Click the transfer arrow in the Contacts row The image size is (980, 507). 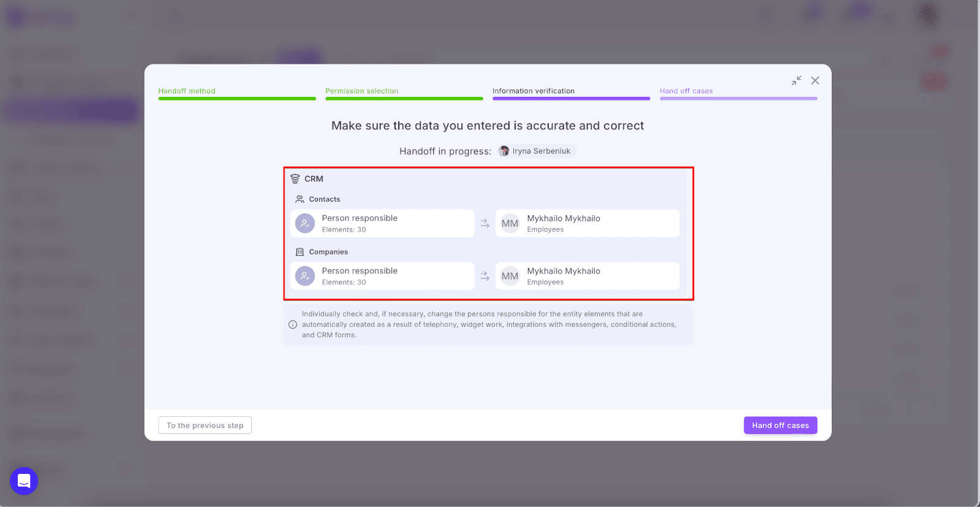[484, 224]
